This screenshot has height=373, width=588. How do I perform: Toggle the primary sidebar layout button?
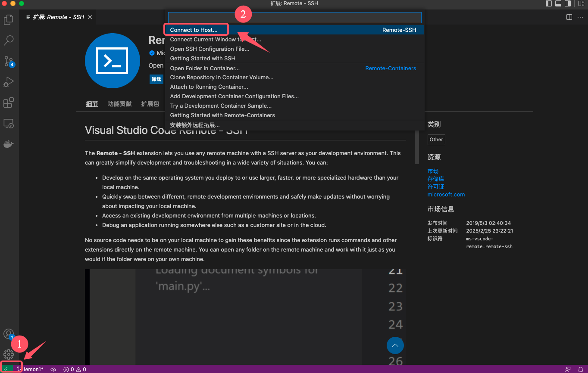pyautogui.click(x=549, y=3)
